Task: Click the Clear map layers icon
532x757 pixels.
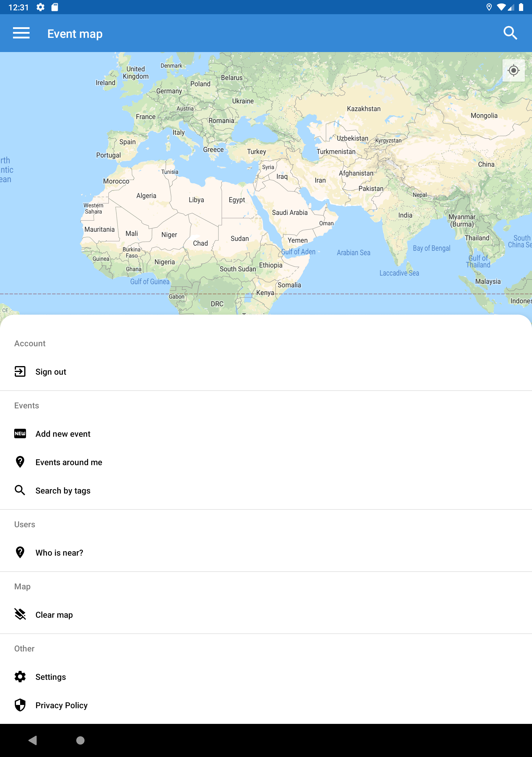Action: pyautogui.click(x=20, y=614)
